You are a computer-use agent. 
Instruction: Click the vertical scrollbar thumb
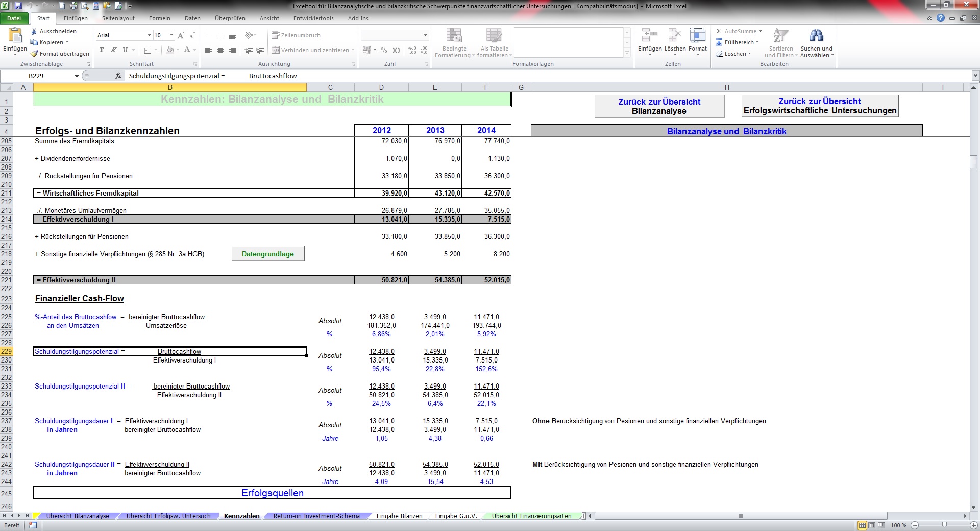(973, 162)
